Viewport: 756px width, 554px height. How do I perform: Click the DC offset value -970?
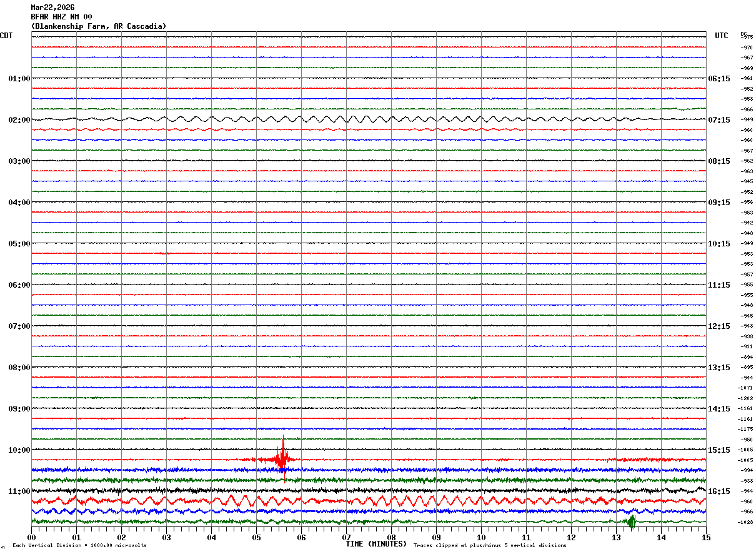(x=746, y=48)
